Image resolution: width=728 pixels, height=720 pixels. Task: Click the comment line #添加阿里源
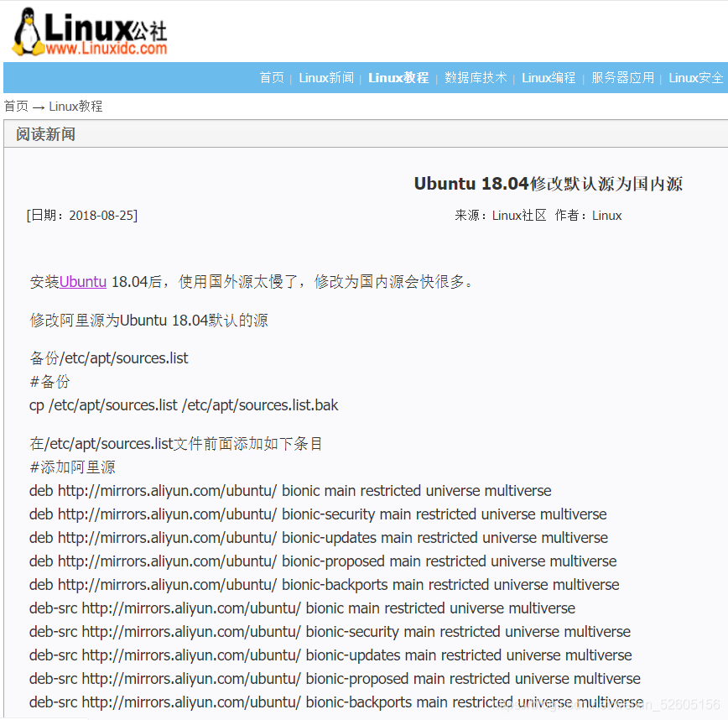tap(72, 467)
